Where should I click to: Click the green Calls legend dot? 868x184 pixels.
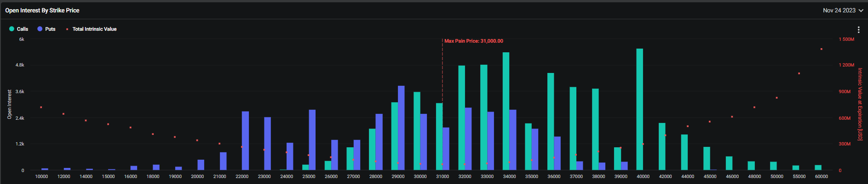coord(12,29)
